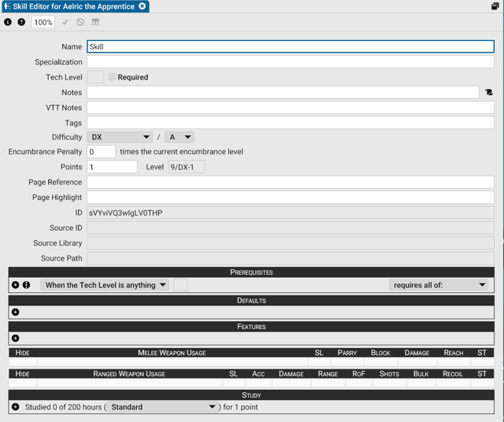
Task: Click the Bulk column header
Action: [421, 374]
